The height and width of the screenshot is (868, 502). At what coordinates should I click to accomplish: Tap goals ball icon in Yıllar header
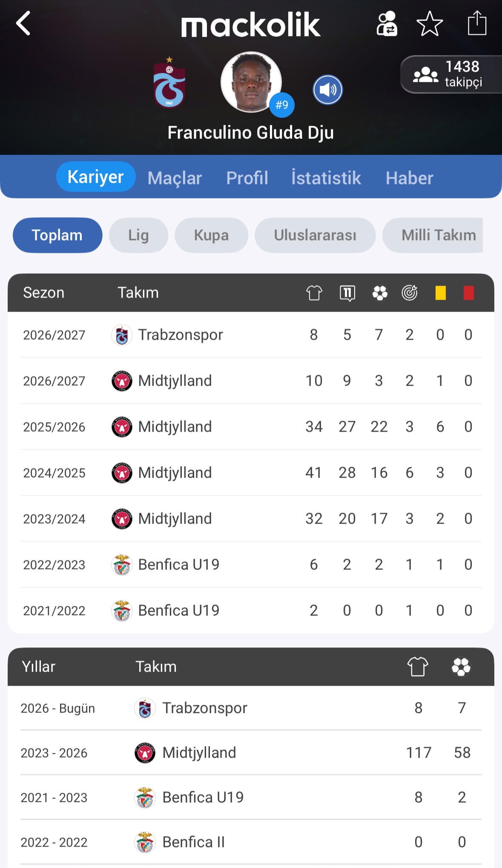click(461, 667)
